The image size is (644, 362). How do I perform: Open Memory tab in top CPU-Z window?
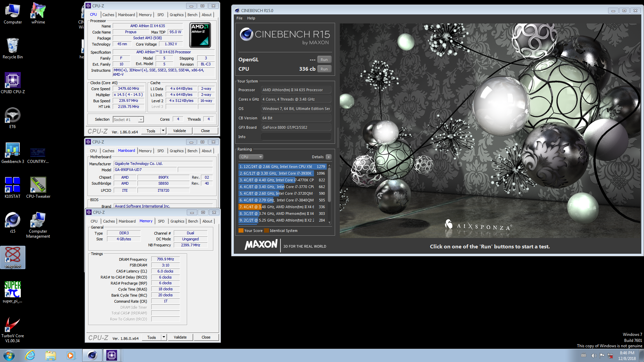pos(145,15)
